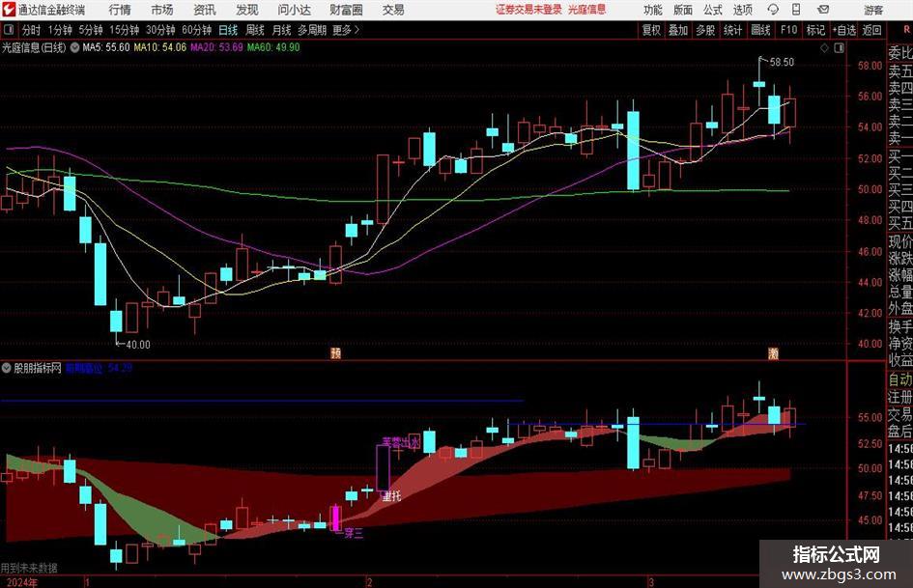Click the 复权 button
This screenshot has width=913, height=588.
click(x=651, y=30)
